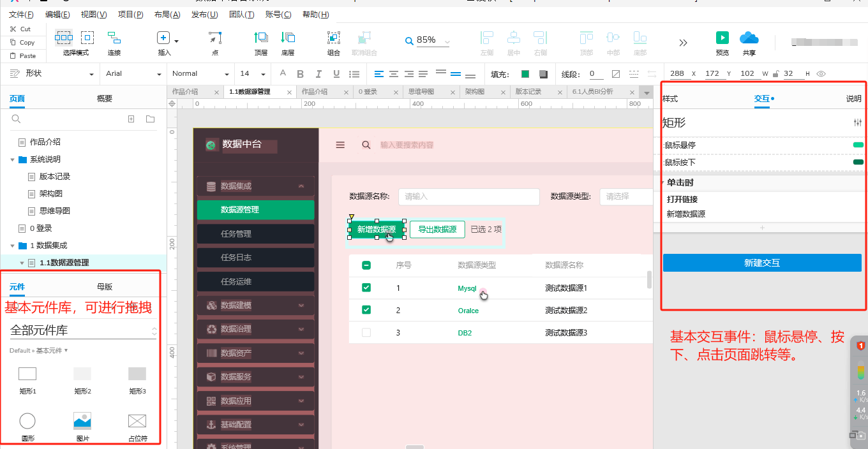The height and width of the screenshot is (449, 868).
Task: Open the 布局(A) menu
Action: 167,14
